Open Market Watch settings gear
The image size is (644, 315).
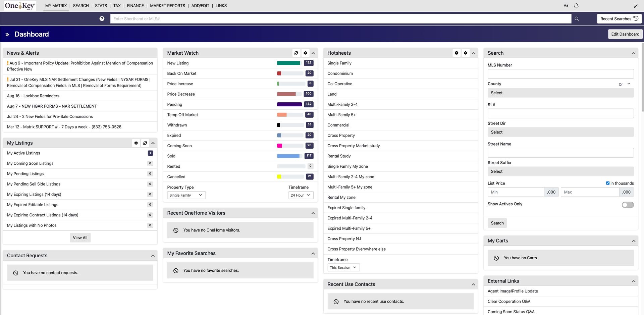pyautogui.click(x=305, y=53)
